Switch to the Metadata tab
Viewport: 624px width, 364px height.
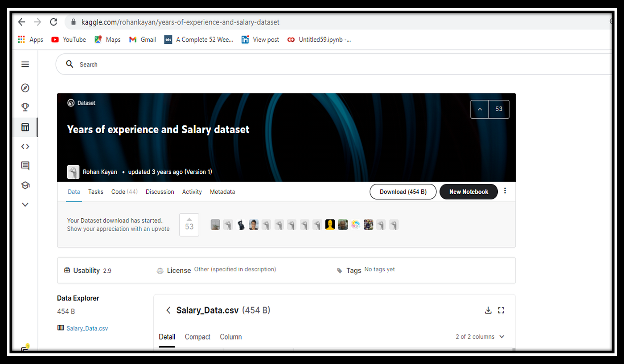coord(222,192)
